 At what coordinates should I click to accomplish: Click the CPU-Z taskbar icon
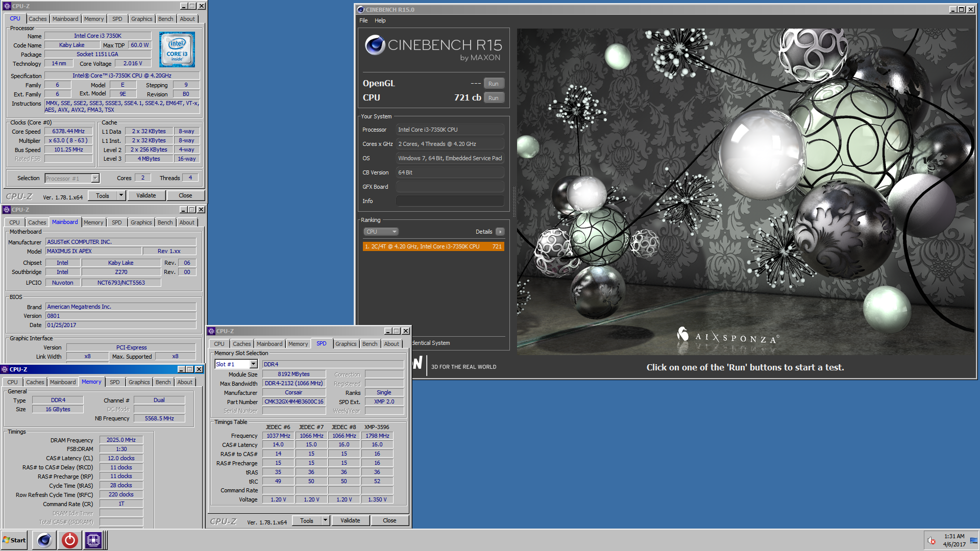tap(93, 540)
